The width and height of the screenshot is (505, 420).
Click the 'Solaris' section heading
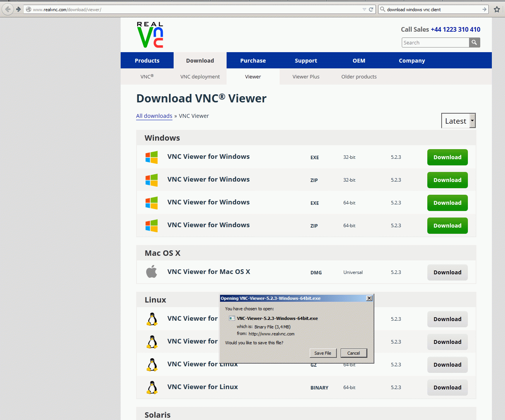[x=158, y=415]
